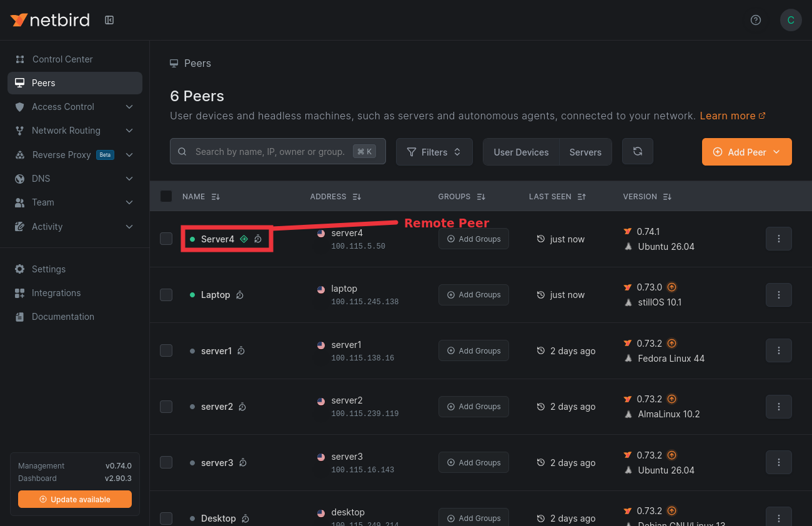
Task: Sort by NAME column sort icon
Action: tap(215, 196)
